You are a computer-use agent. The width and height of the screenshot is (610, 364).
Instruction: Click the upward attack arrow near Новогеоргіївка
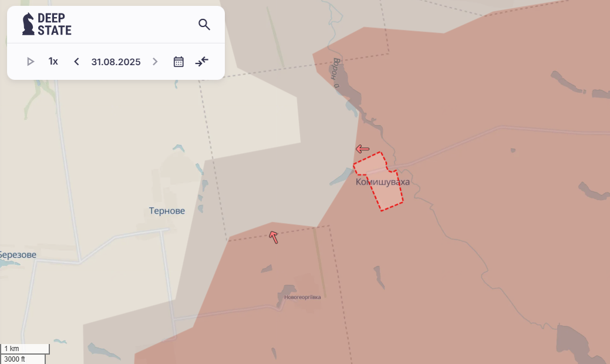tap(274, 237)
